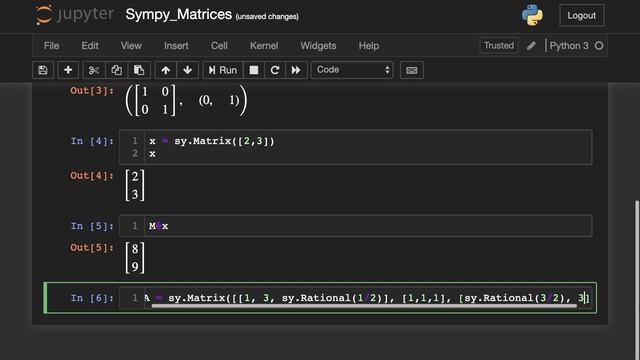
Task: Restart kernel and run all with the fast-forward icon
Action: (296, 70)
